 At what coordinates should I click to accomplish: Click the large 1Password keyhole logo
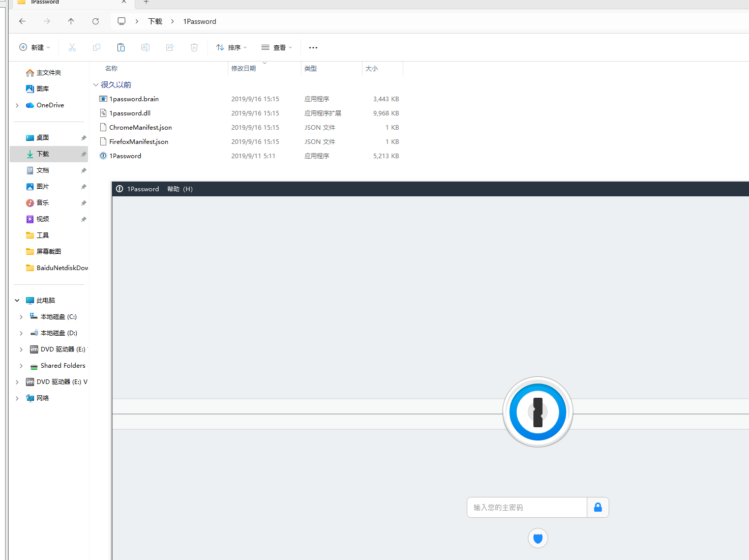coord(538,412)
